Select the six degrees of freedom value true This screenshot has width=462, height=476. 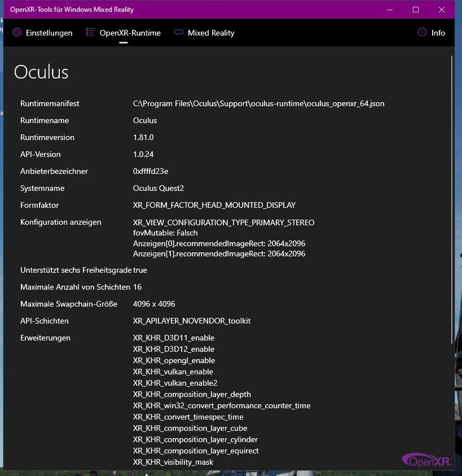click(x=140, y=270)
